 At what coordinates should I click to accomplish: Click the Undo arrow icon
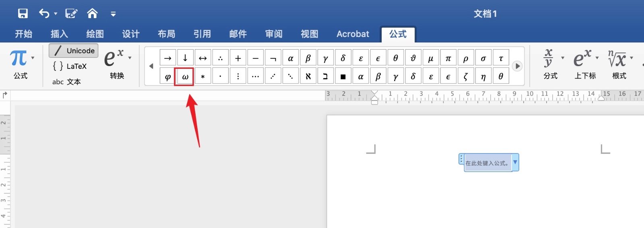[x=44, y=14]
